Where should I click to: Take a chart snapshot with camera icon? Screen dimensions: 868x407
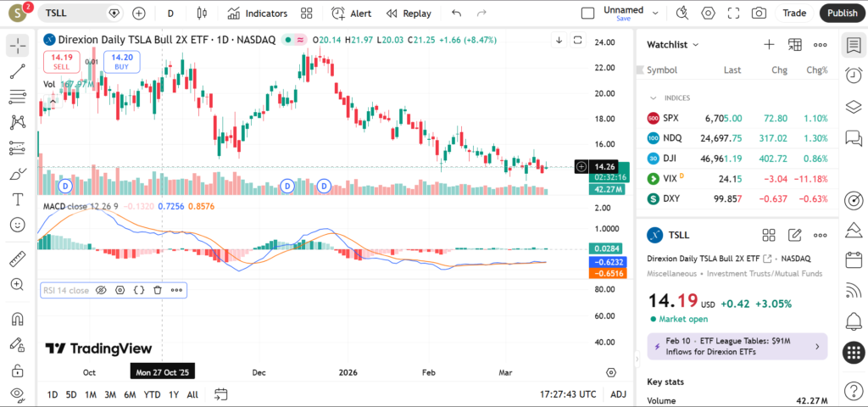point(759,14)
